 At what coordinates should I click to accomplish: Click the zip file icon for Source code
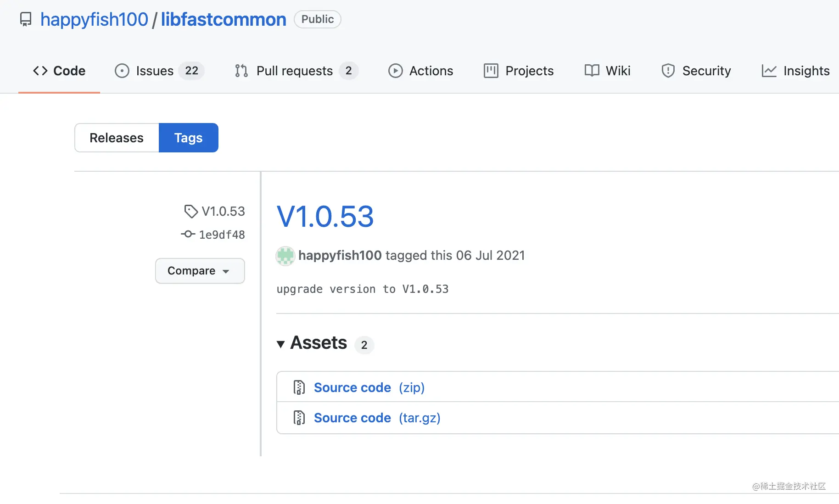pyautogui.click(x=299, y=387)
